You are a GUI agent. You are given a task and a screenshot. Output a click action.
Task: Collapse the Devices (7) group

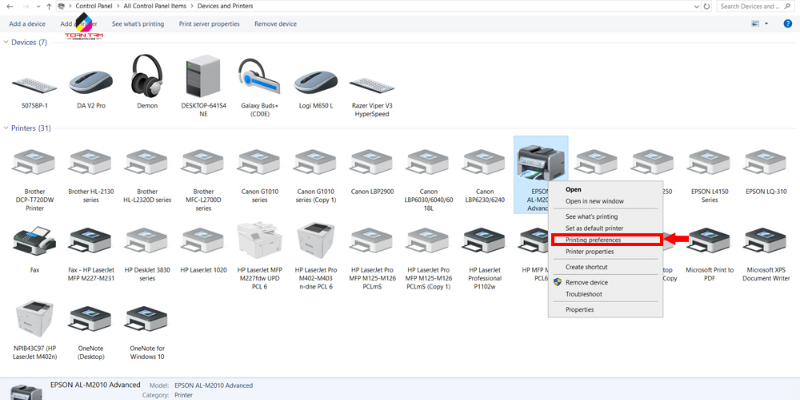(x=6, y=42)
